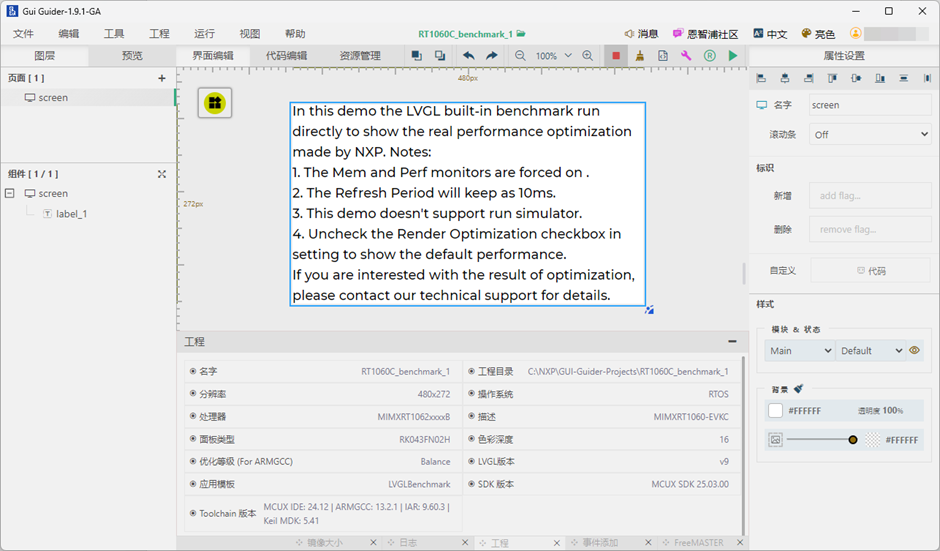
Task: Toggle style visibility with the eye icon
Action: pos(914,350)
